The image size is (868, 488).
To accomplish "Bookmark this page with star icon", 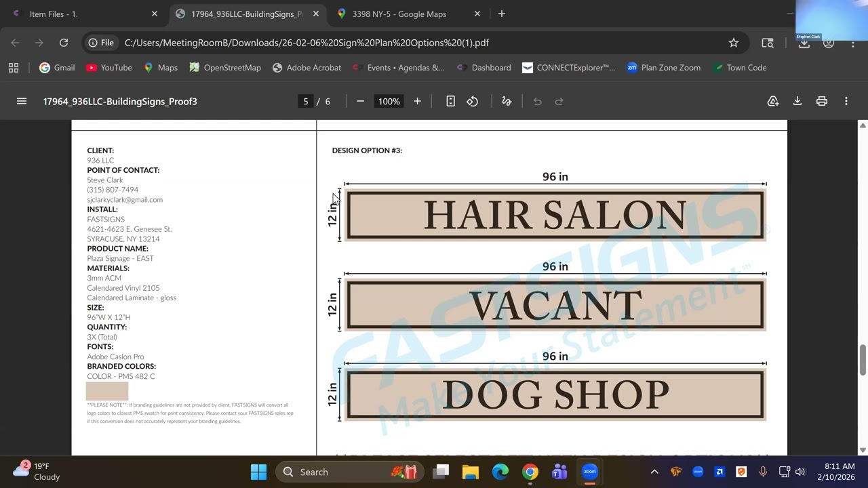I will pos(733,43).
